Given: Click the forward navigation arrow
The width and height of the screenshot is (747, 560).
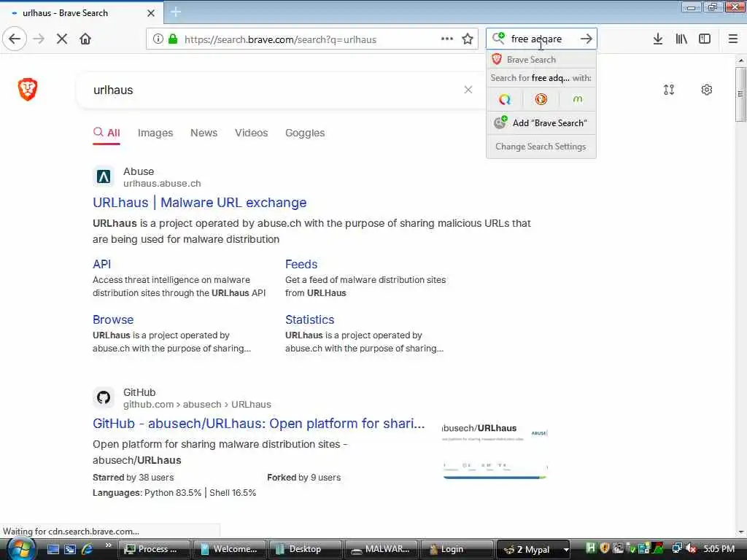Looking at the screenshot, I should point(39,39).
